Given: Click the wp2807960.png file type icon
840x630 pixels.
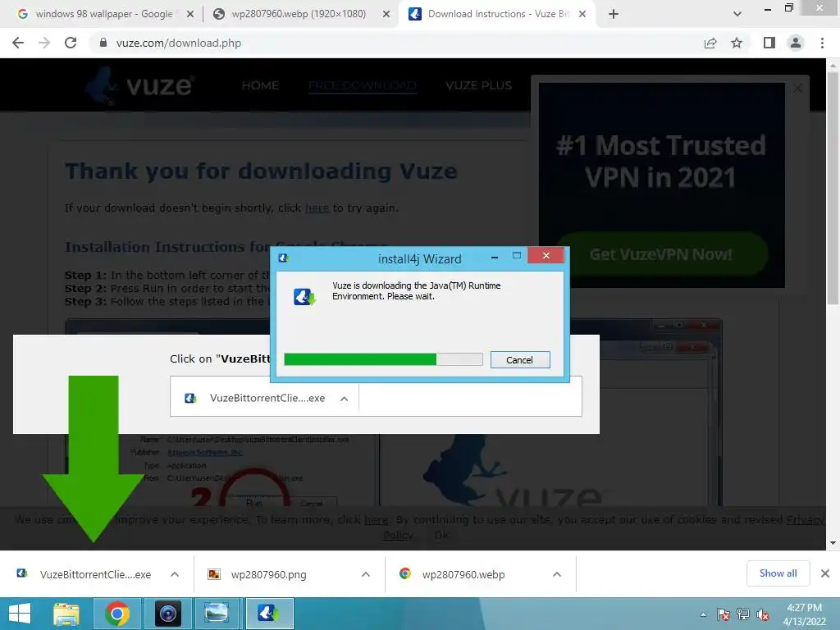Looking at the screenshot, I should [214, 574].
